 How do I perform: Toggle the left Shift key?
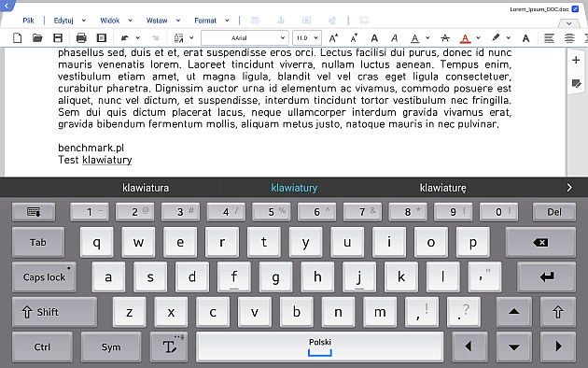(x=54, y=312)
